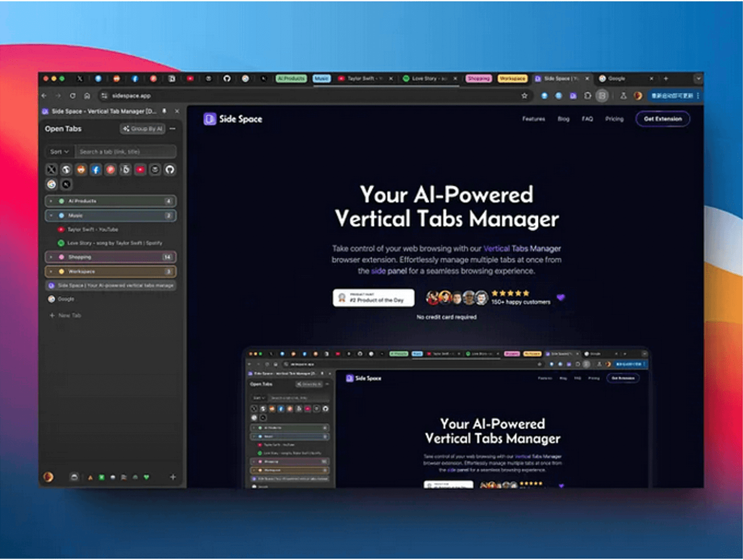Viewport: 743px width, 560px height.
Task: Click the Side Space logo on webpage
Action: point(233,119)
